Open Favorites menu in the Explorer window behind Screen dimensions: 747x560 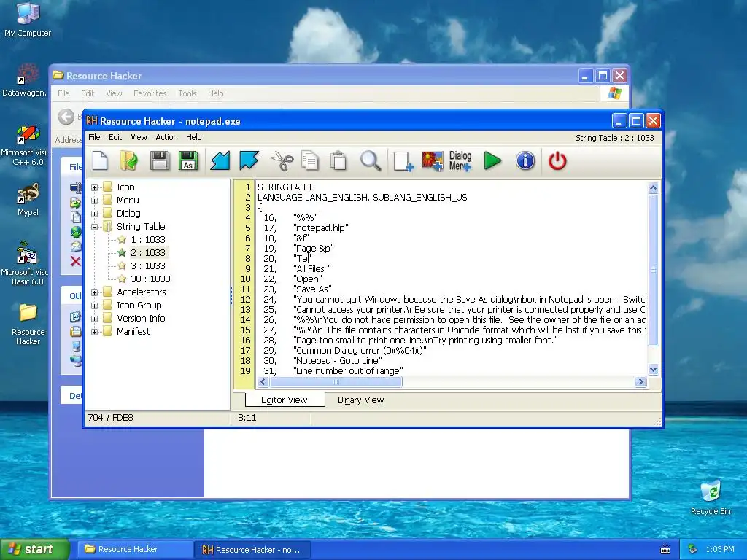coord(150,93)
